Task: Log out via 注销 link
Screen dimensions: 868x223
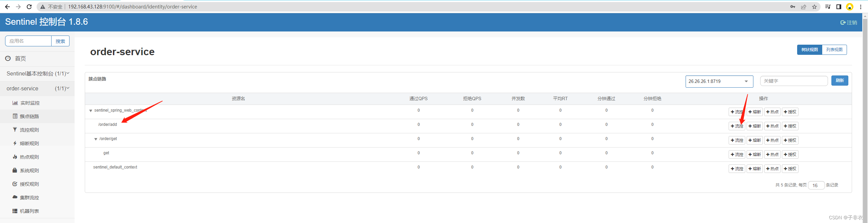Action: (849, 23)
